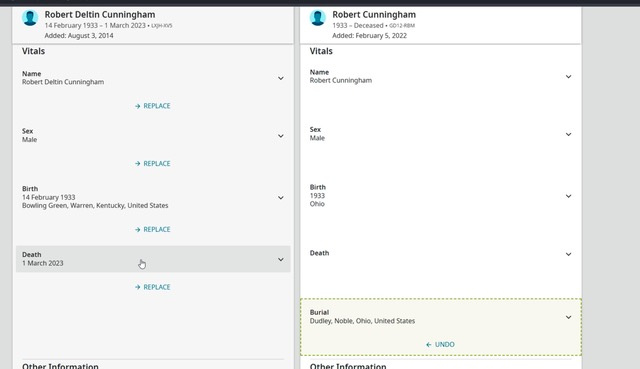Screen dimensions: 640x369
Task: Expand the right Birth row chevron
Action: (x=568, y=196)
